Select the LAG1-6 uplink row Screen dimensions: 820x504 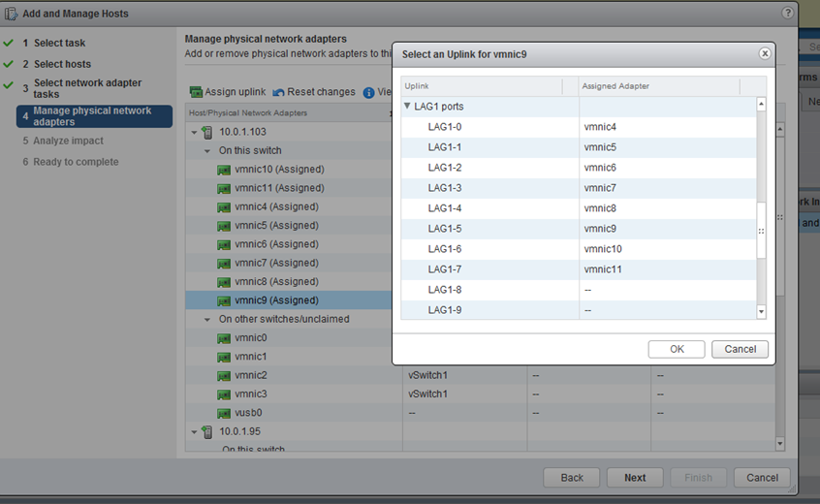pos(579,249)
